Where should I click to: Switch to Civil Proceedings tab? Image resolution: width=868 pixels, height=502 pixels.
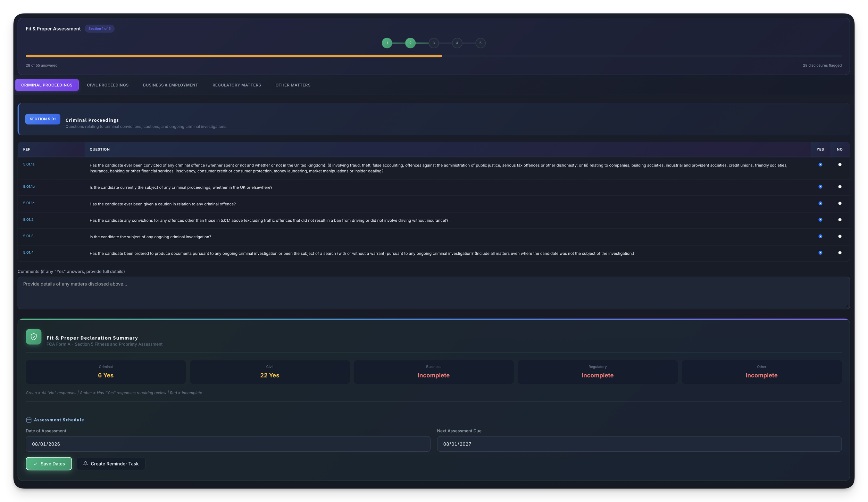(x=108, y=85)
